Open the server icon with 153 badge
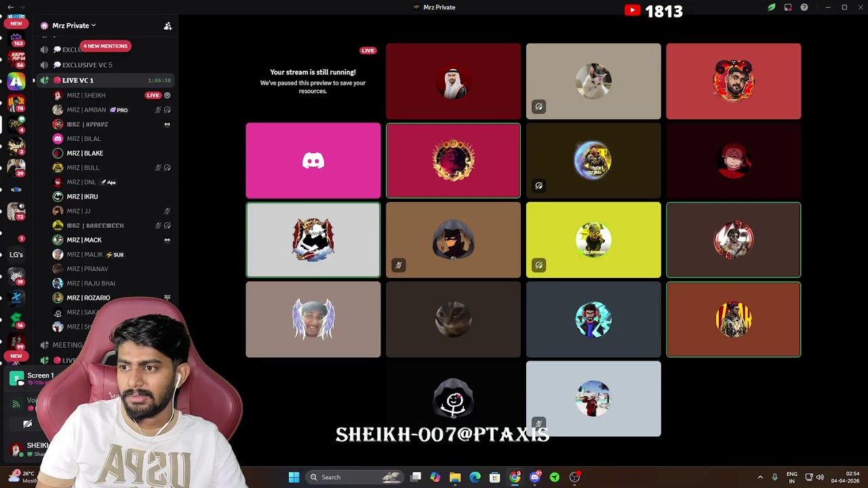Viewport: 868px width, 488px height. click(16, 38)
